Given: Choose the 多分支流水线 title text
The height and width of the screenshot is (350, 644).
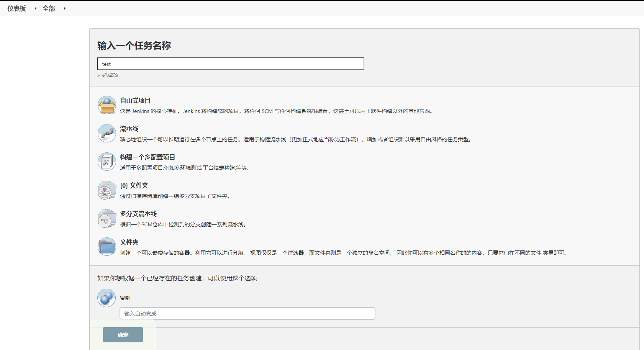Looking at the screenshot, I should [x=138, y=214].
